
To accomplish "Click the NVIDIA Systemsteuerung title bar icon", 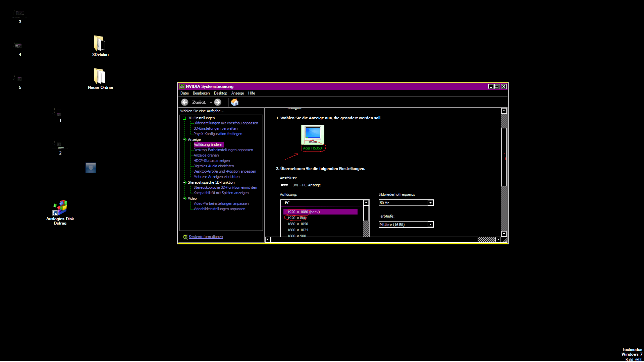I will (182, 86).
